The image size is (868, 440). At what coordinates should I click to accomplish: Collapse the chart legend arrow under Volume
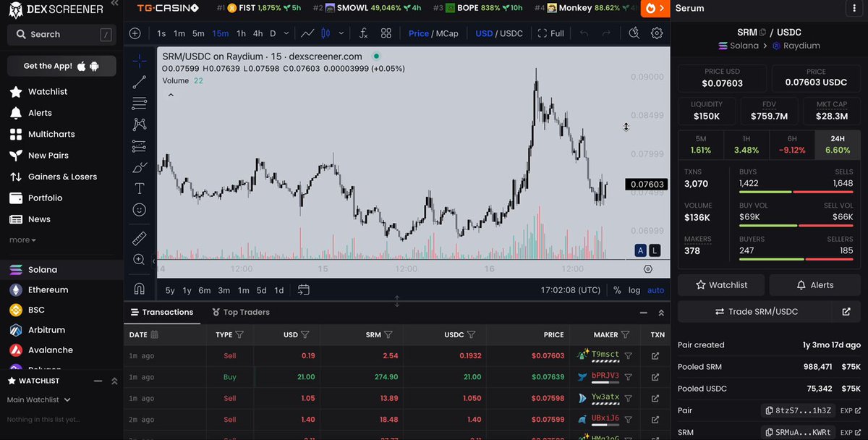click(171, 95)
